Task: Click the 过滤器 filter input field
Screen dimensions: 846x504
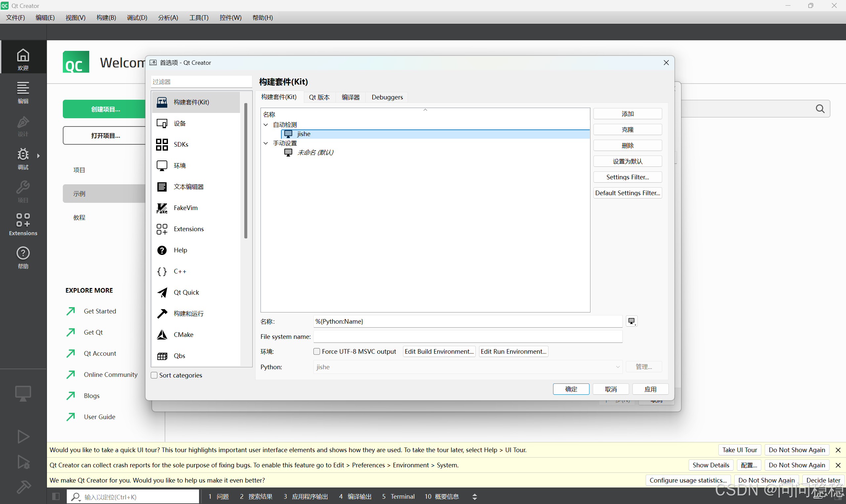Action: click(201, 82)
